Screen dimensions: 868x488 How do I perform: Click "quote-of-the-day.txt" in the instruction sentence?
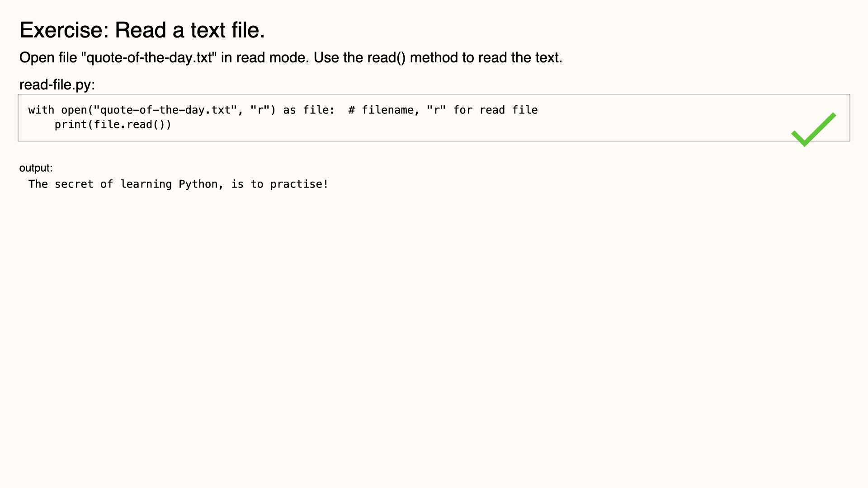click(x=149, y=58)
